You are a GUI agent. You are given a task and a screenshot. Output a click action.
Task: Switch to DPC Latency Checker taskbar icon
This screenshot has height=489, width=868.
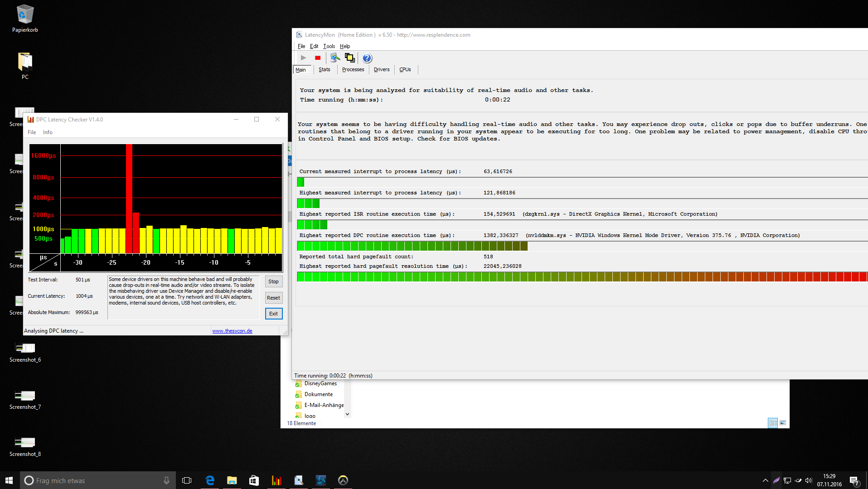[276, 480]
